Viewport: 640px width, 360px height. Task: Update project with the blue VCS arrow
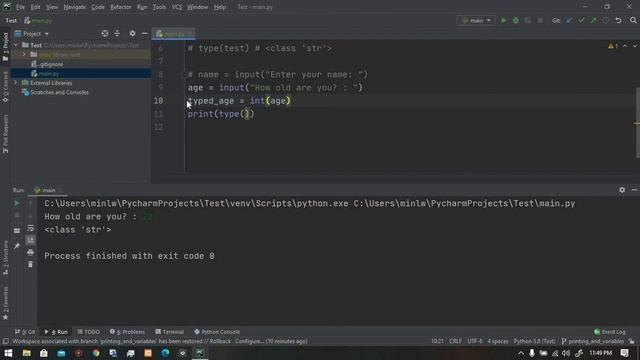click(569, 20)
